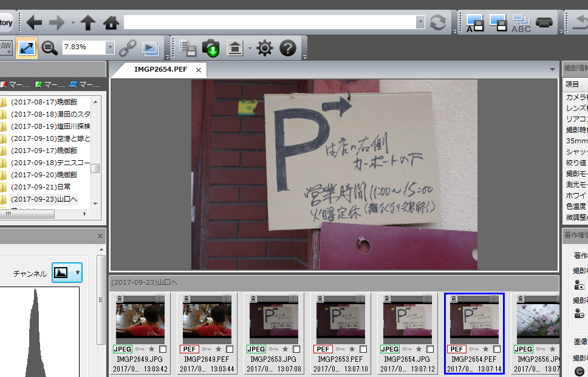
Task: Click the home folder icon
Action: pyautogui.click(x=111, y=23)
